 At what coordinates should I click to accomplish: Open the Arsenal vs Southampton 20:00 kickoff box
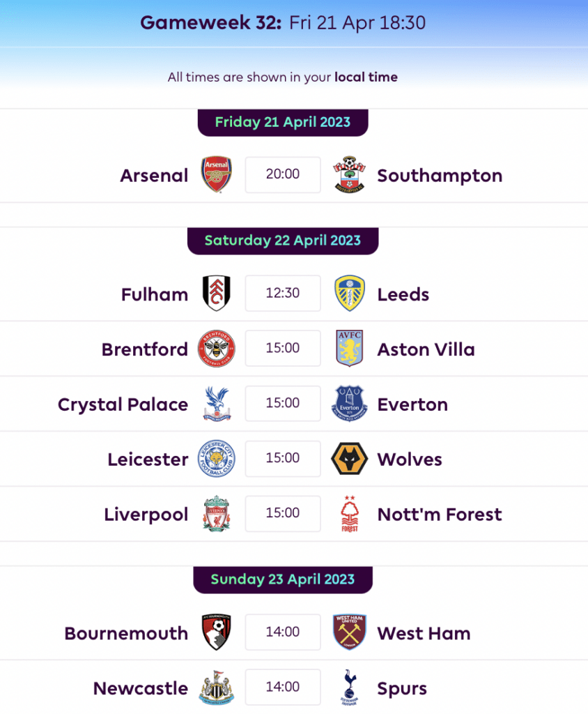pyautogui.click(x=283, y=175)
